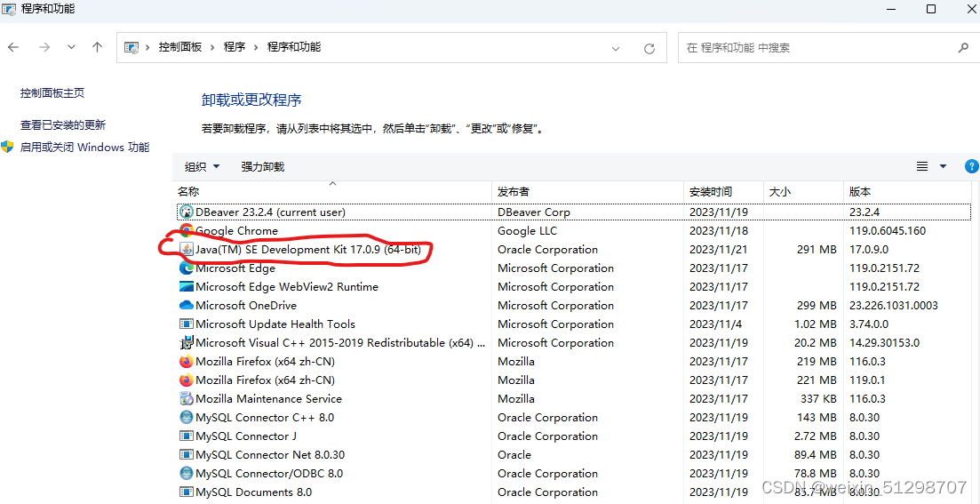Screen dimensions: 980x504
Task: Click the MySQL Documents 8.0 icon
Action: pyautogui.click(x=187, y=492)
